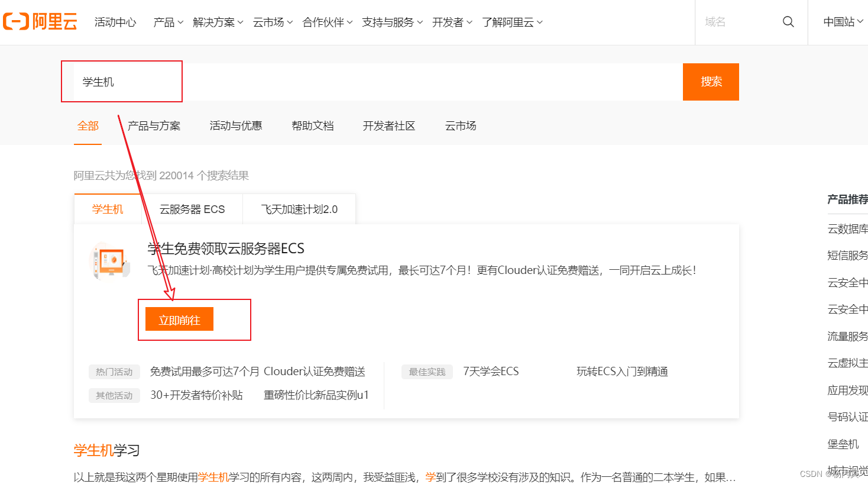The height and width of the screenshot is (484, 868).
Task: Select the 全部 results tab
Action: [88, 125]
